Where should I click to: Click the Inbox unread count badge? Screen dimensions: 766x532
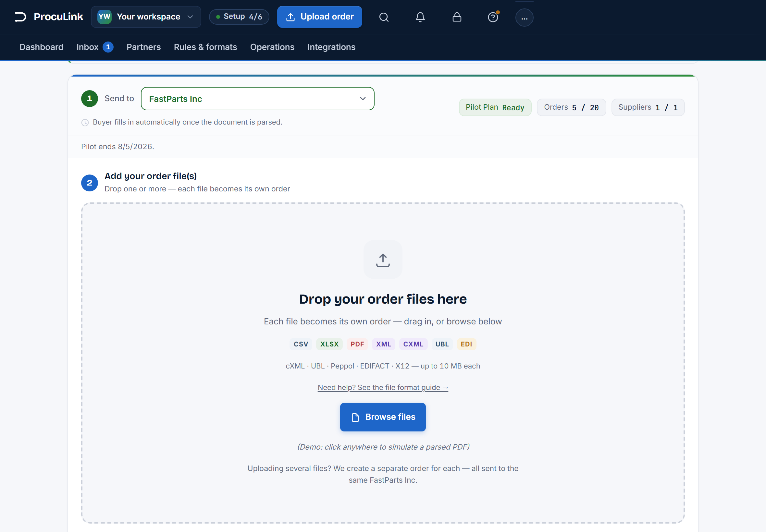tap(108, 47)
